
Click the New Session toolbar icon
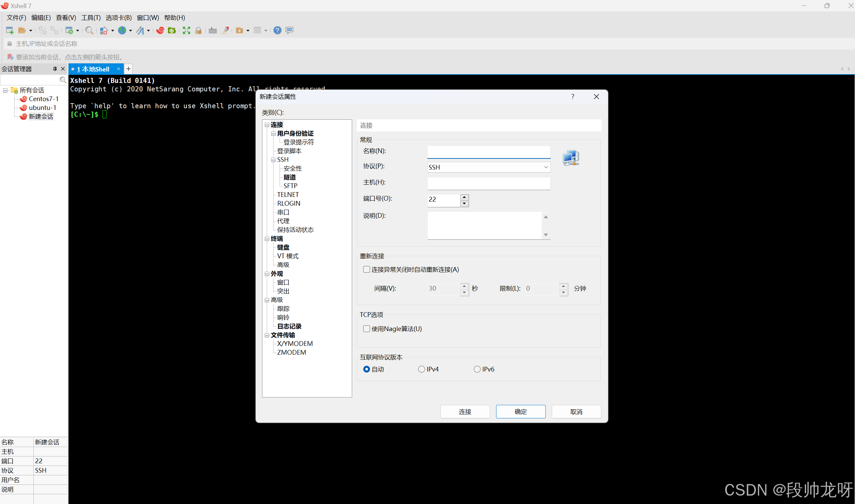click(x=9, y=31)
